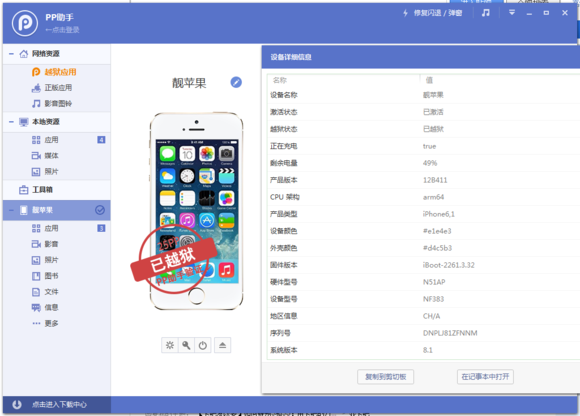Open the 工具箱 toolbox
580x416 pixels.
[x=57, y=190]
